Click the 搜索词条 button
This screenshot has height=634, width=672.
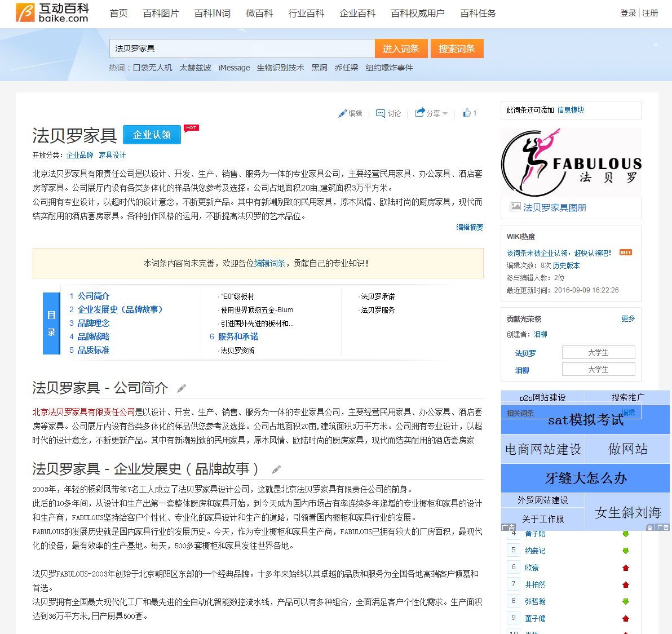click(457, 48)
